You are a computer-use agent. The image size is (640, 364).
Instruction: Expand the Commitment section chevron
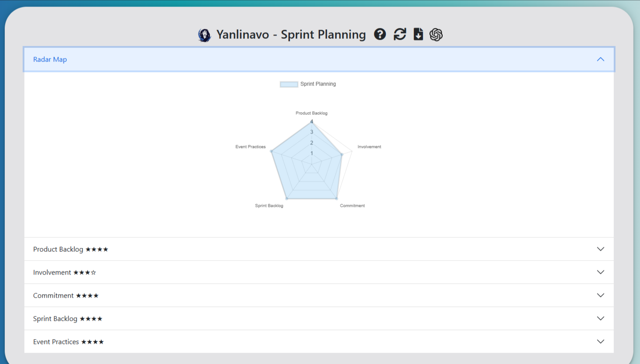600,295
